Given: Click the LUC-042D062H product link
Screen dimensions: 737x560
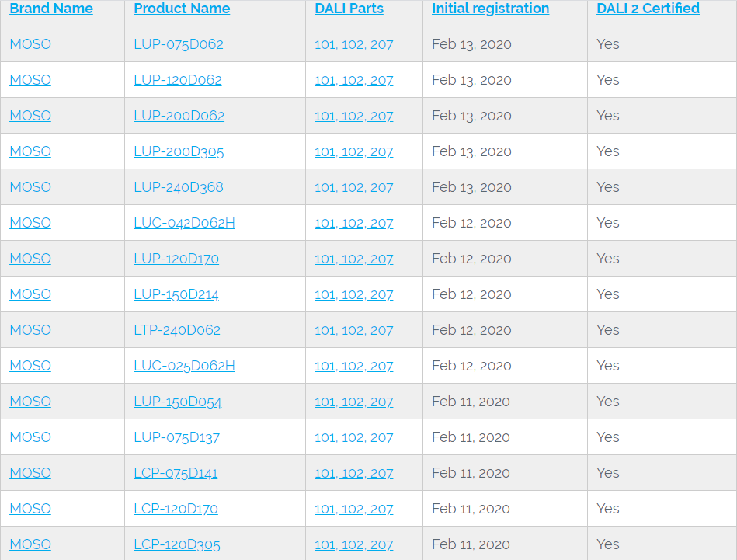Looking at the screenshot, I should pos(184,223).
